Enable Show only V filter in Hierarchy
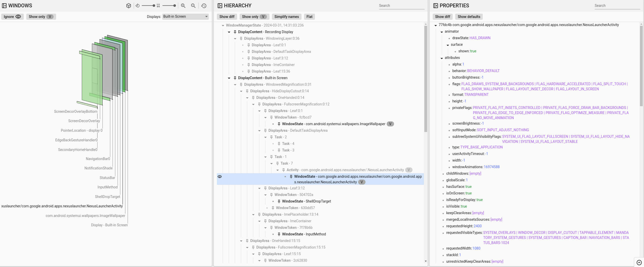The height and width of the screenshot is (267, 644). 254,16
